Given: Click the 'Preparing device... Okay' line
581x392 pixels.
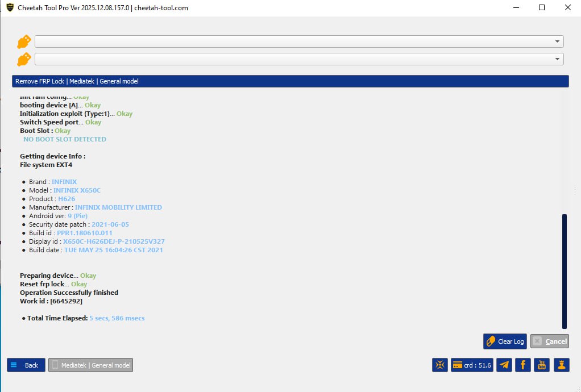Looking at the screenshot, I should pos(58,276).
